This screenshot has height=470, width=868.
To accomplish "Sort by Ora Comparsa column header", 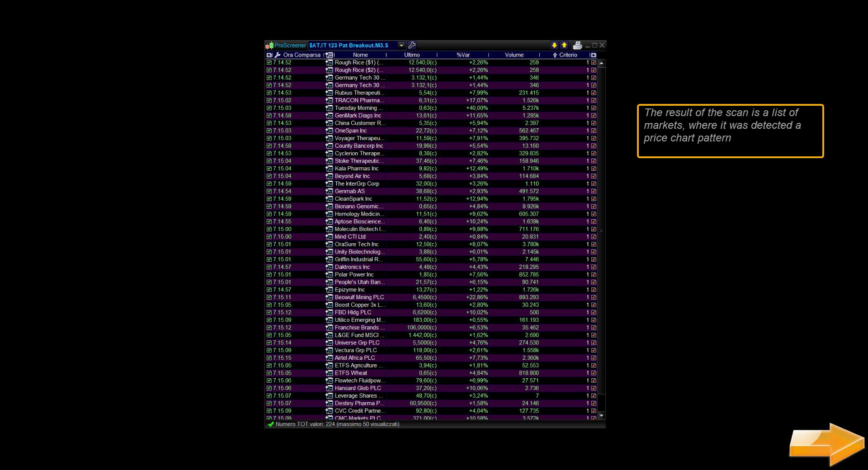I will [302, 55].
